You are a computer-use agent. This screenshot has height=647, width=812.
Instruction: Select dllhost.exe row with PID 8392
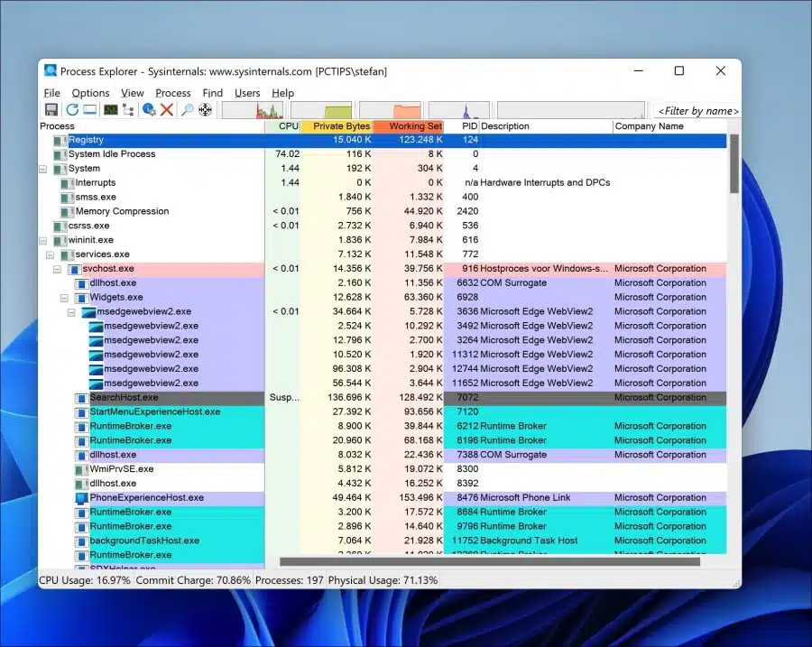383,484
